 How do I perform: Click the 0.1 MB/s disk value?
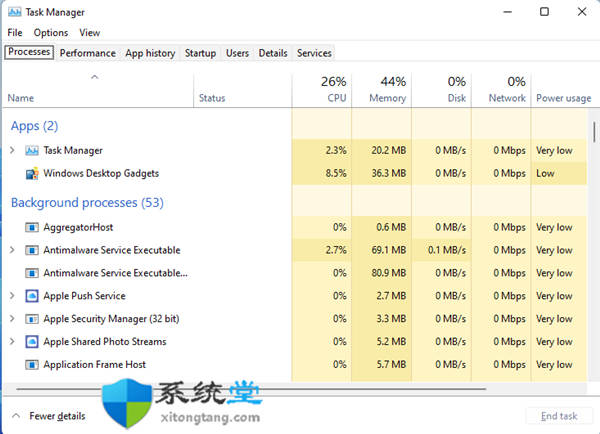pos(447,250)
